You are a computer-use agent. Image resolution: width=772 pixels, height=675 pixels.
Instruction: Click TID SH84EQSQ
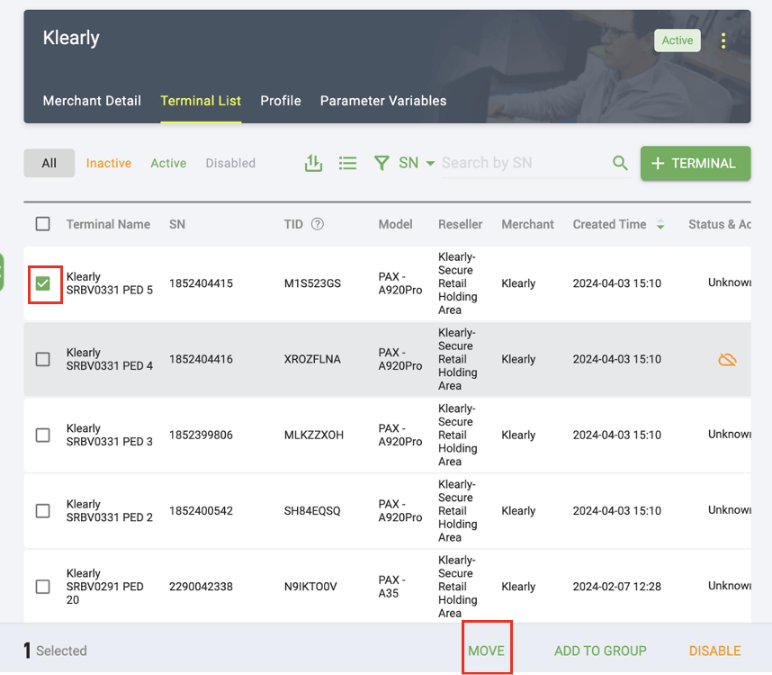[312, 511]
